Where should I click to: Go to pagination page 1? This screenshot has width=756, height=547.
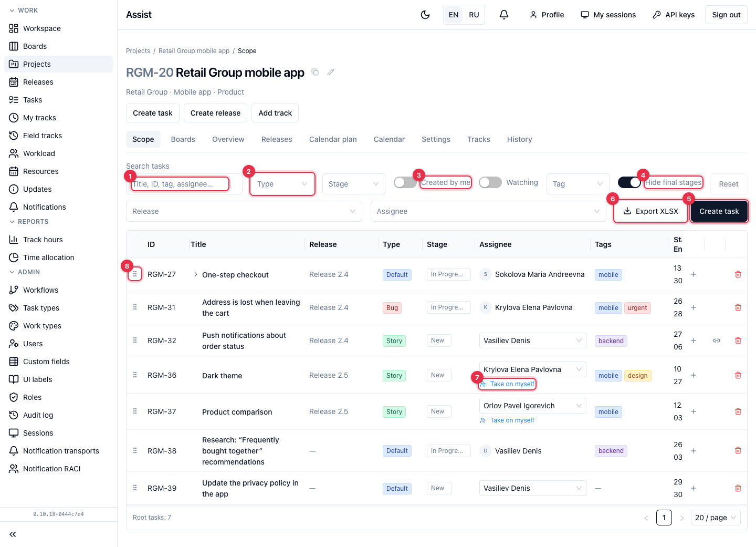pyautogui.click(x=664, y=518)
